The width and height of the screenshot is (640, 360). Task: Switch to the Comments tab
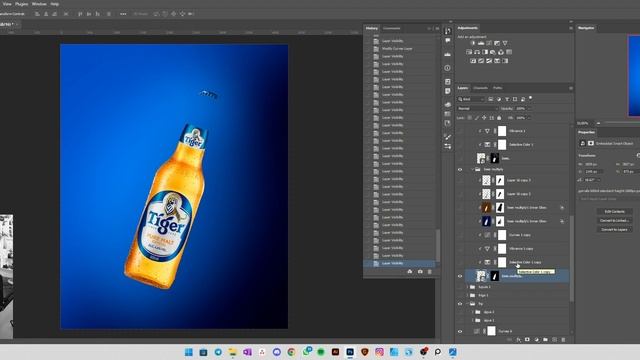point(391,29)
